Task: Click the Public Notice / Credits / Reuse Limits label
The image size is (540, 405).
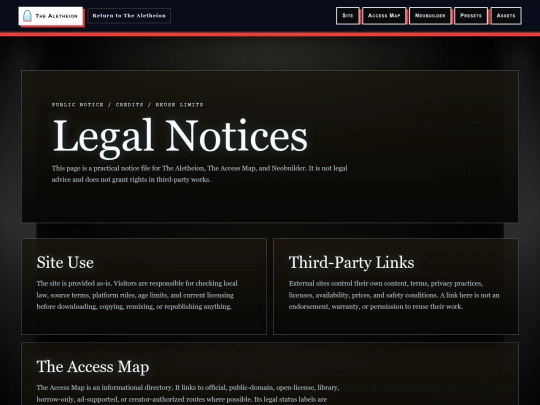Action: coord(128,105)
